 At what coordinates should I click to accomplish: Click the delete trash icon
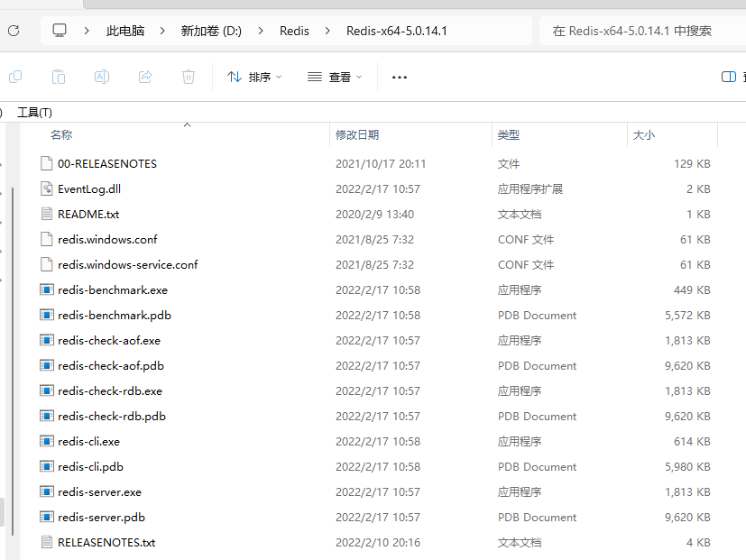[x=189, y=77]
